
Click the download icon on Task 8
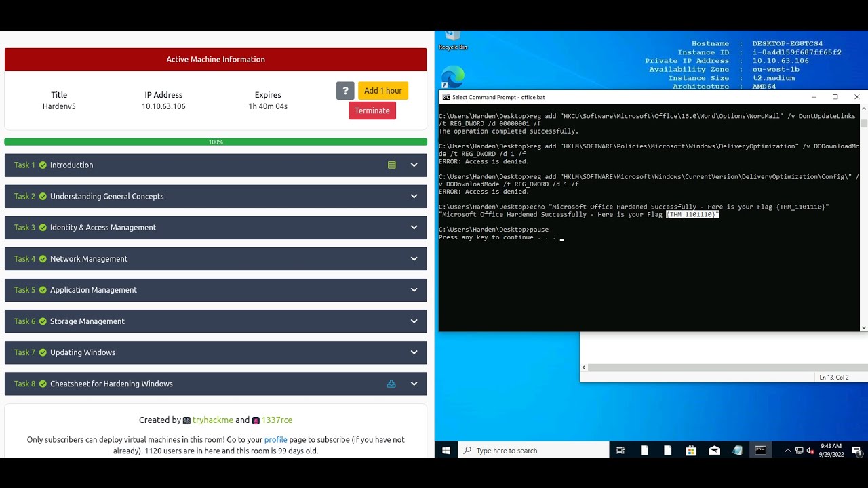[391, 384]
